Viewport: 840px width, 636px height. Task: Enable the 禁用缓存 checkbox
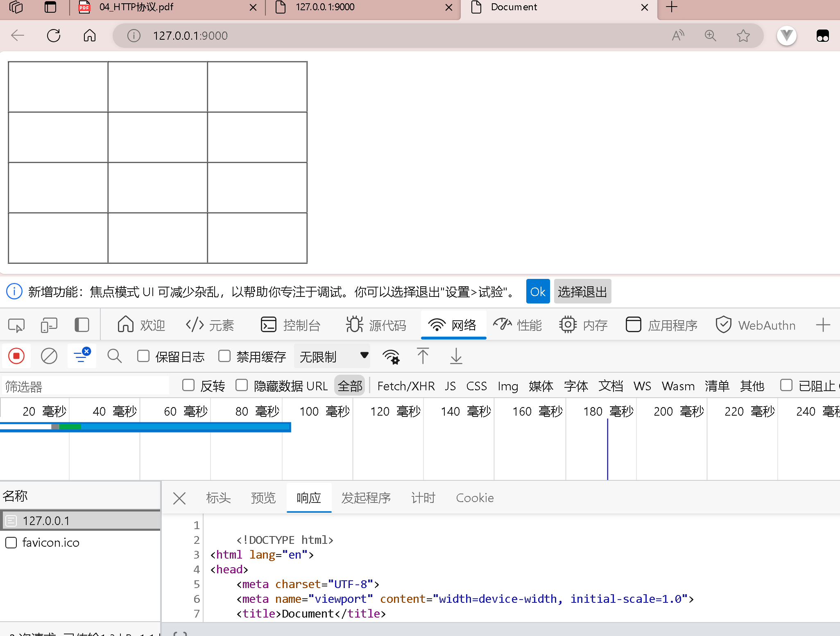point(224,356)
